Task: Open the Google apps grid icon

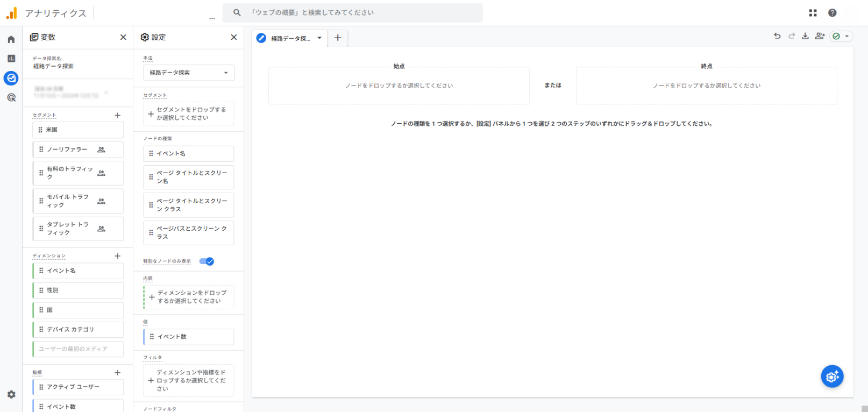Action: tap(813, 13)
